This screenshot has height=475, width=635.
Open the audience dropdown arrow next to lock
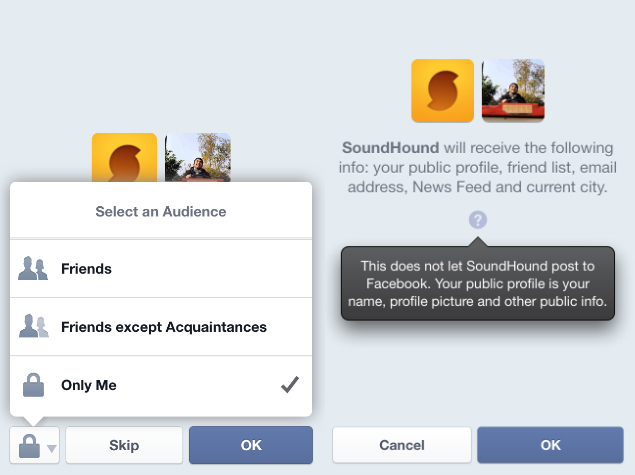tap(51, 448)
